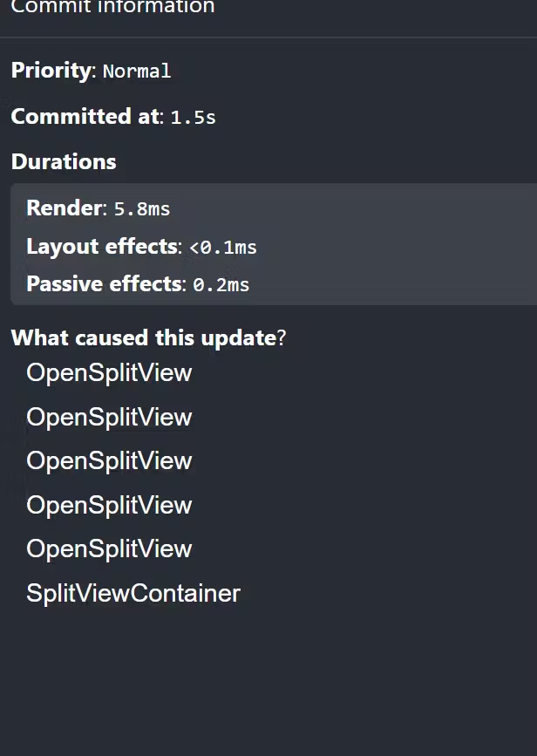Click the Passive effects label
This screenshot has width=537, height=756.
click(x=105, y=284)
